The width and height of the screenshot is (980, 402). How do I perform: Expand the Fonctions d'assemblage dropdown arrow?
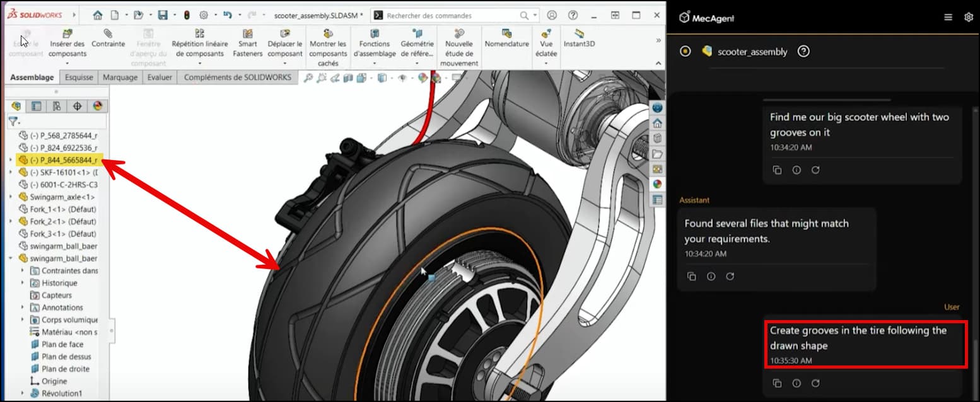pyautogui.click(x=375, y=63)
